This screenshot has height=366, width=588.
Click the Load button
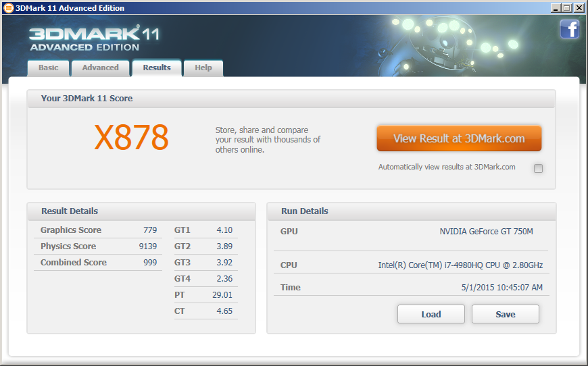click(x=431, y=314)
